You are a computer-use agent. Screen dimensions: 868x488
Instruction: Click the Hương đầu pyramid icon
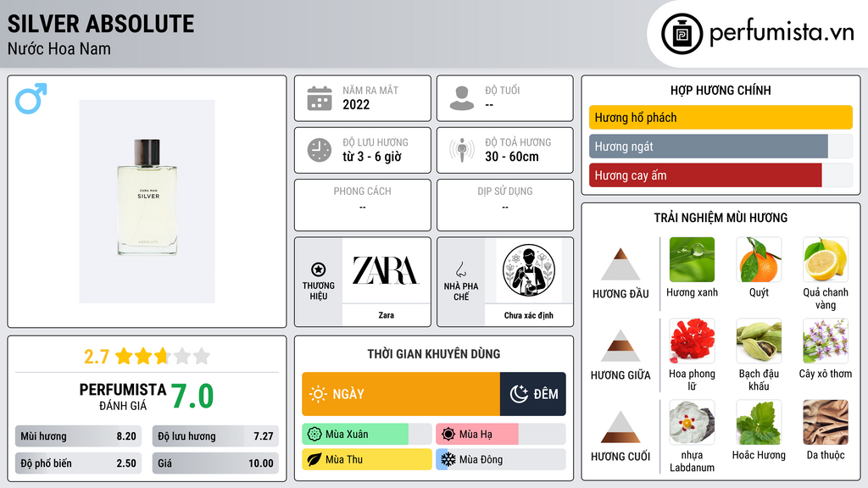[x=620, y=264]
